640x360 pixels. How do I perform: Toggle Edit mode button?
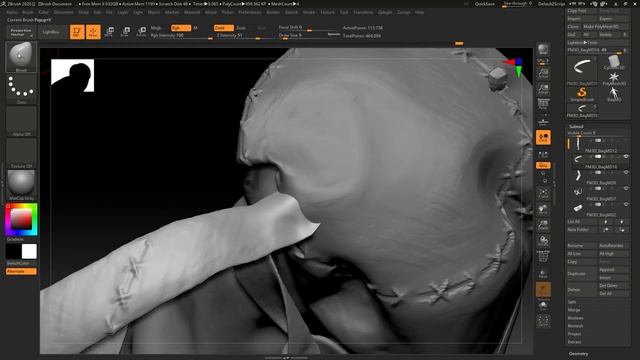[77, 32]
